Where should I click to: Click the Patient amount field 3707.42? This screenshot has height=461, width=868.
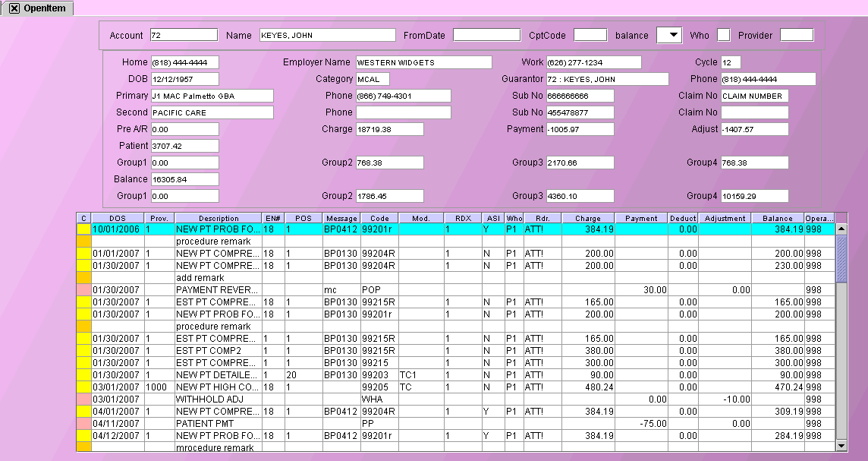[185, 146]
